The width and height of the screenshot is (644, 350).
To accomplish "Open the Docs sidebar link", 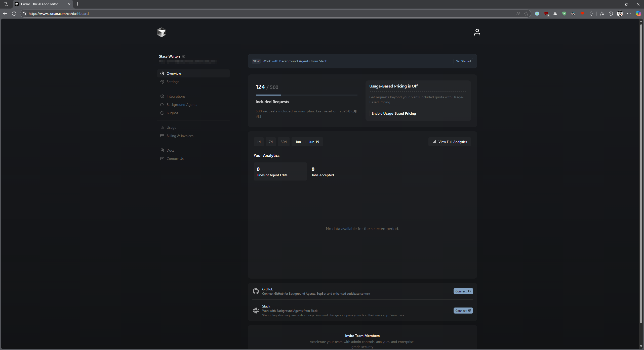I will click(x=193, y=150).
